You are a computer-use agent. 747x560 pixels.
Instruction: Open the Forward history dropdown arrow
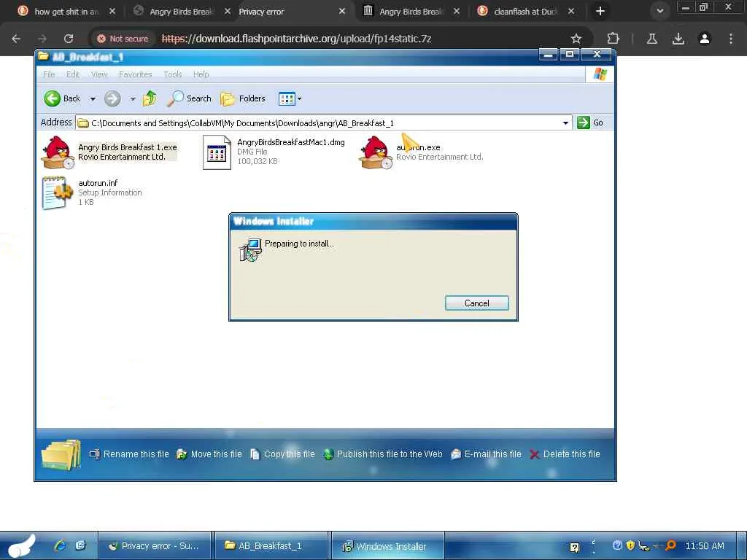pos(133,99)
